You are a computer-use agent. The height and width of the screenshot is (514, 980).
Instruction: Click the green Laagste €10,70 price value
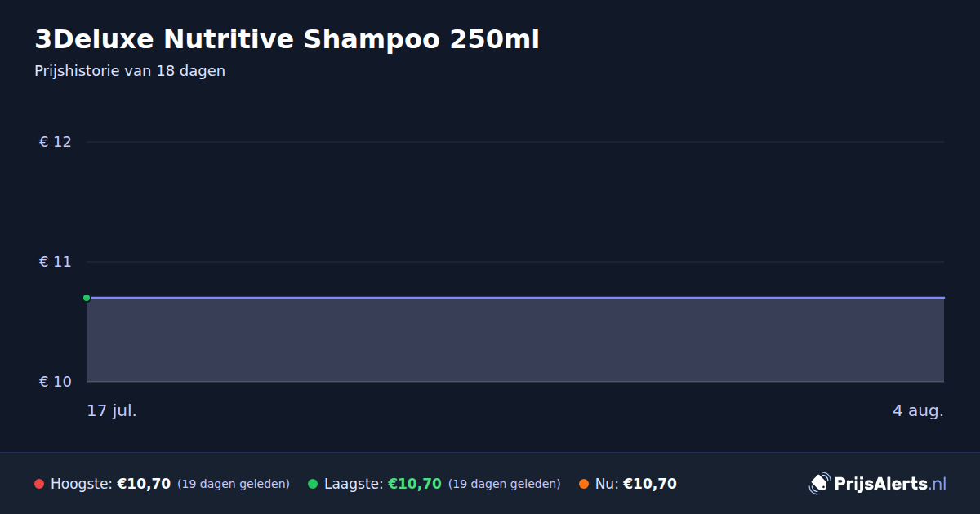(x=414, y=484)
